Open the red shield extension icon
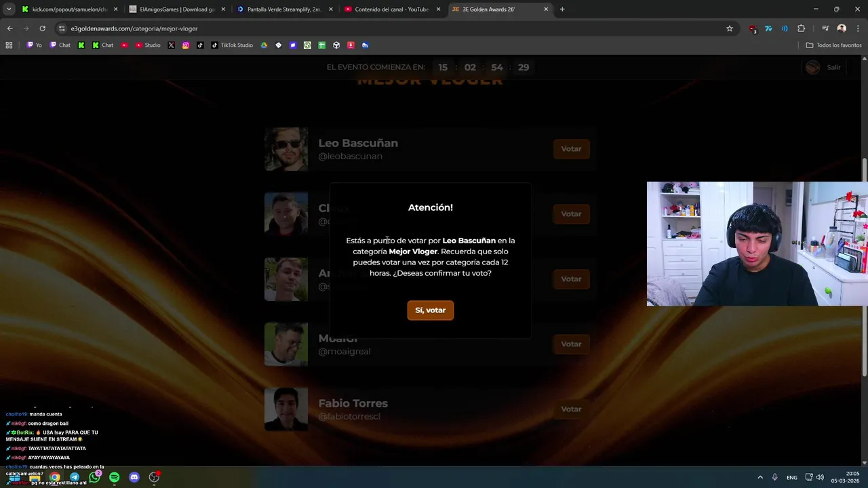 (753, 28)
